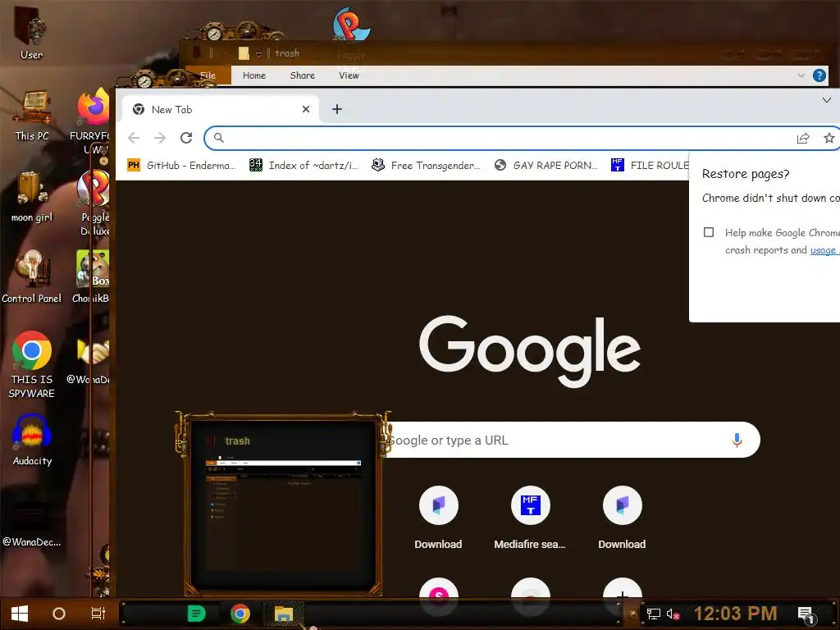Open the pink S shortcut tile
Image resolution: width=840 pixels, height=630 pixels.
(x=439, y=595)
